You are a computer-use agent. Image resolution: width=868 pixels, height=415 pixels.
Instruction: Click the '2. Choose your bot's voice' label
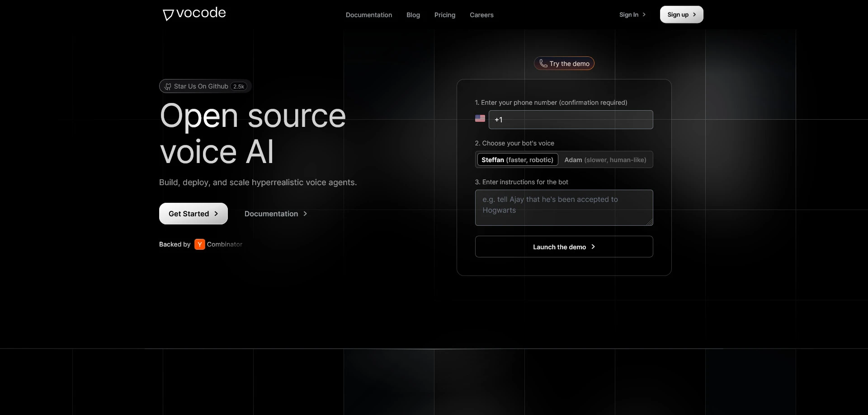point(514,143)
